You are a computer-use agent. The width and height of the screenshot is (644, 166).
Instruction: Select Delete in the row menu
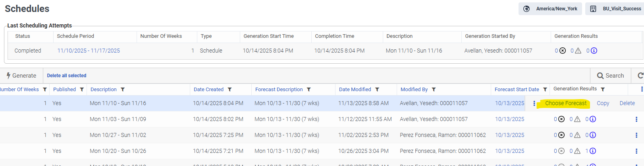[x=627, y=103]
